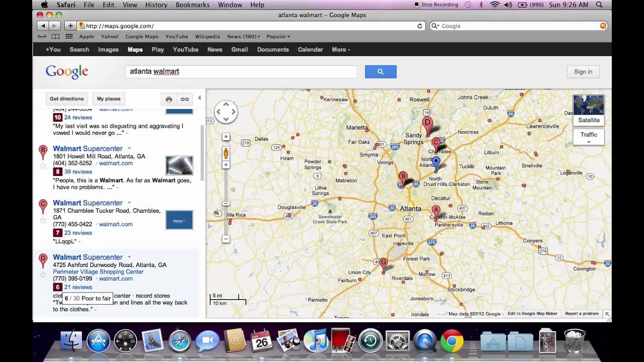644x362 pixels.
Task: Collapse the left results panel arrow
Action: point(199,98)
